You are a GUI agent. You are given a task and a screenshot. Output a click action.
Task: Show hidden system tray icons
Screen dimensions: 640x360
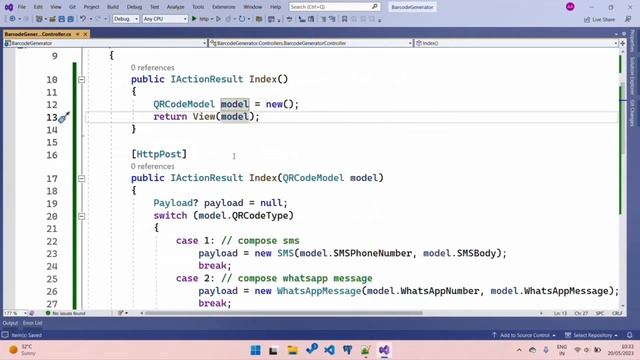pos(519,350)
